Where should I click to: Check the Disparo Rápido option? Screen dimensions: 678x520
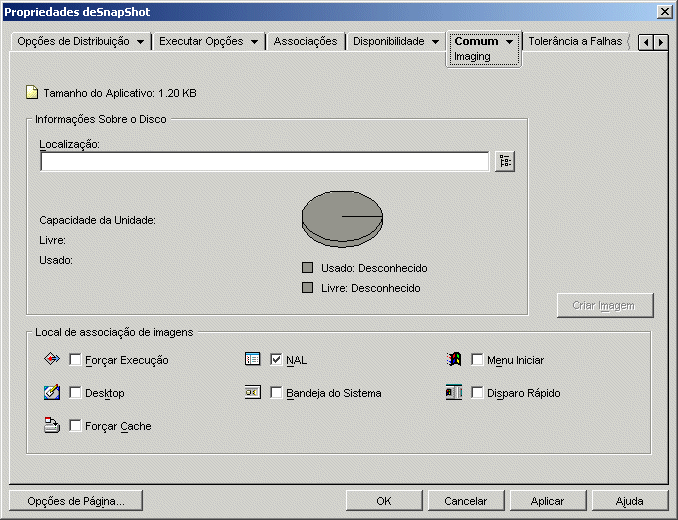click(477, 392)
